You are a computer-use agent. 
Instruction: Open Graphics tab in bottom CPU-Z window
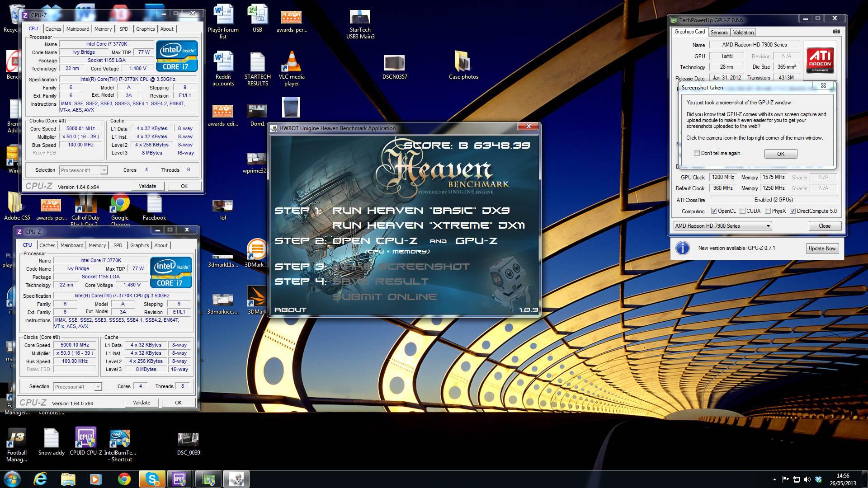click(x=139, y=245)
